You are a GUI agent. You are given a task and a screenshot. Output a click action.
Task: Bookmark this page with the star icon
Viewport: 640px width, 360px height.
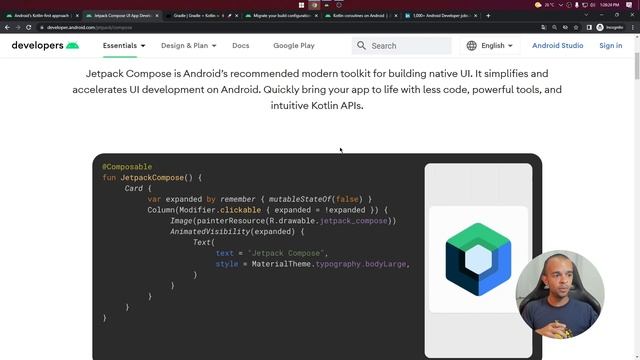(x=576, y=27)
